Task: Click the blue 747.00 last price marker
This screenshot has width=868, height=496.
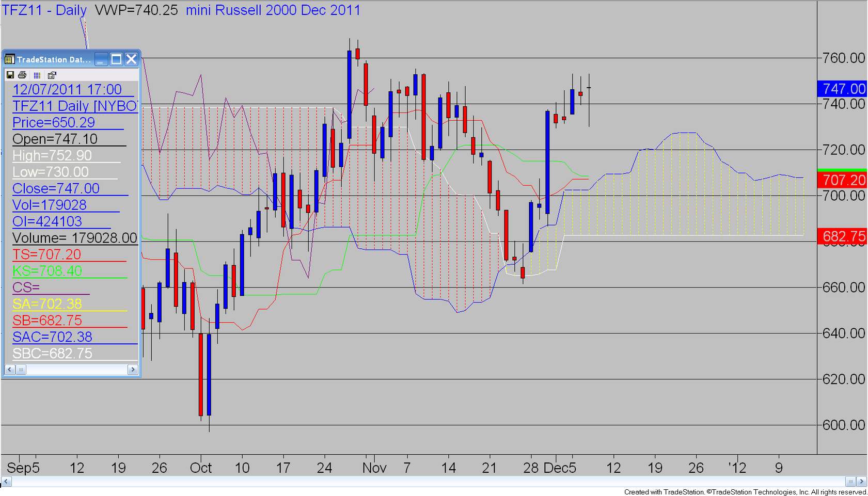Action: pyautogui.click(x=842, y=89)
